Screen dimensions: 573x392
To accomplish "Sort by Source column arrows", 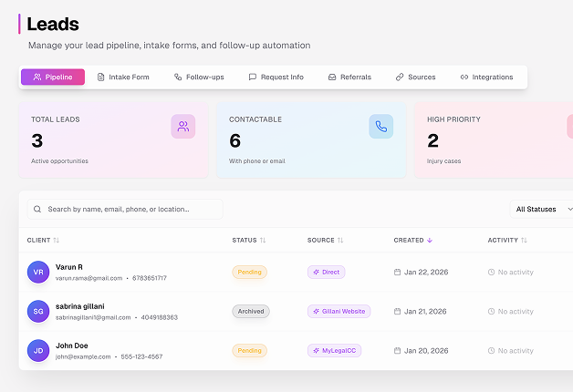I will [340, 240].
